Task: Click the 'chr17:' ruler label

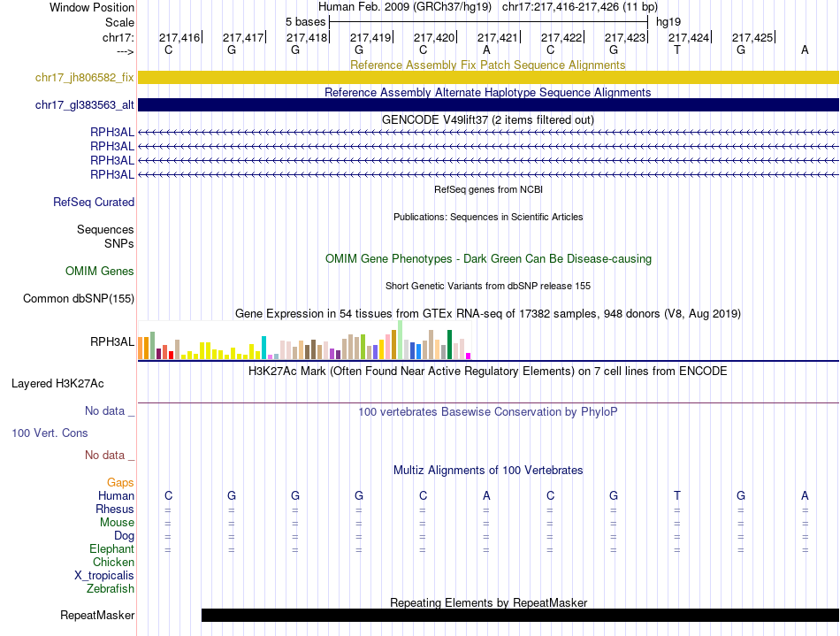Action: 118,37
